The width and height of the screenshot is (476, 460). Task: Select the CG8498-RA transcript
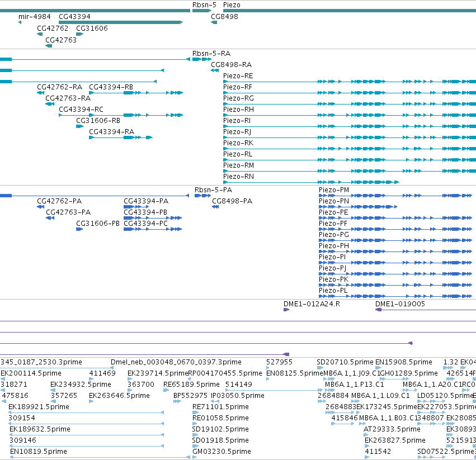(x=215, y=70)
